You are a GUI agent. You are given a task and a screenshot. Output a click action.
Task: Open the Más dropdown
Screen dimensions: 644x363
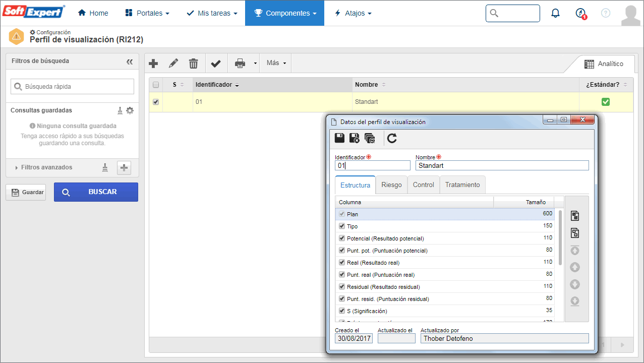276,64
